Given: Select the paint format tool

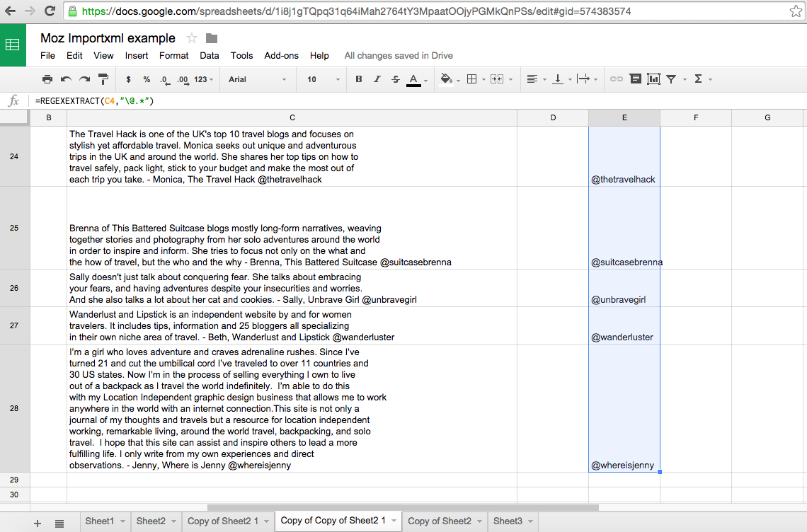Looking at the screenshot, I should point(103,79).
